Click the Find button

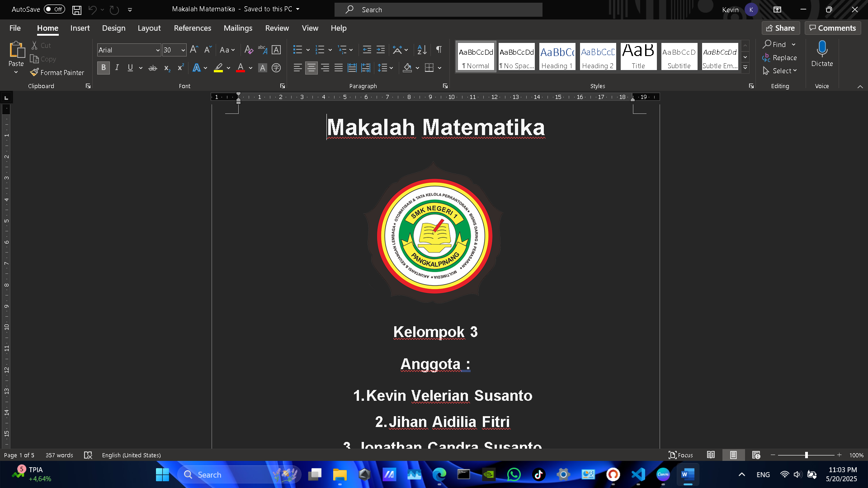coord(775,44)
